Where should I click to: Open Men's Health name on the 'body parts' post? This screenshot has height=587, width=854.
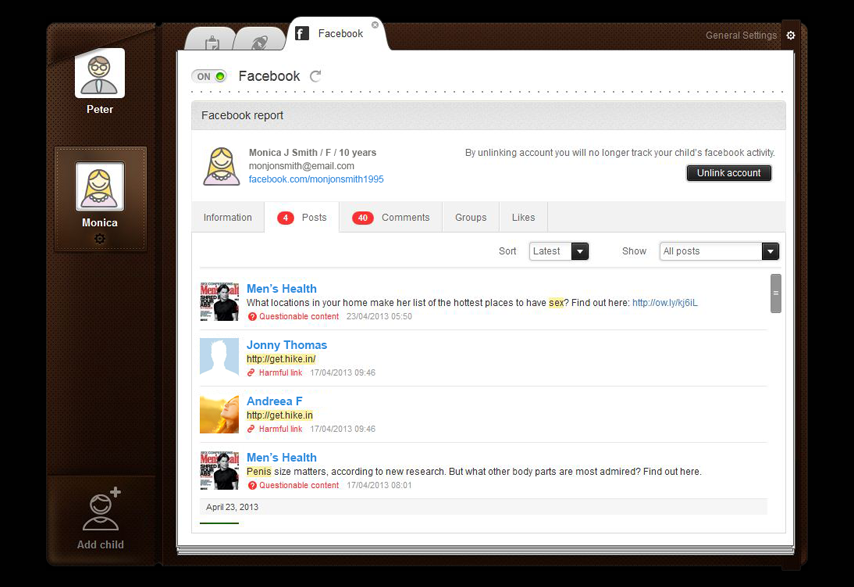click(282, 457)
